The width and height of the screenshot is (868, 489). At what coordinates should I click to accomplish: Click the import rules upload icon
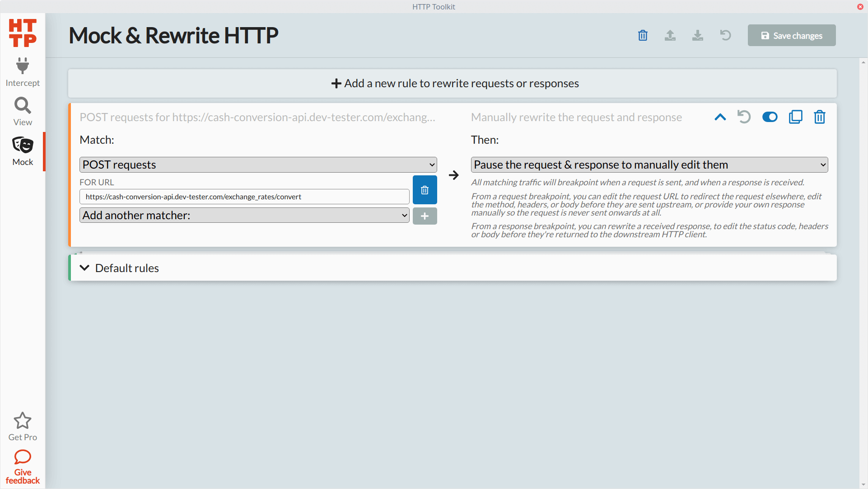point(670,35)
